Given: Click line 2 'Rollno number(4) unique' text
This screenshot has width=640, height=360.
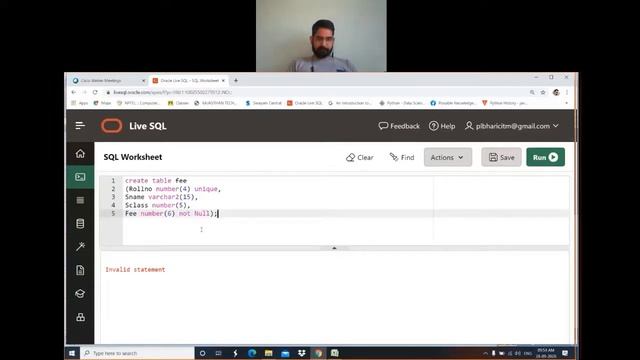Looking at the screenshot, I should coord(173,189).
